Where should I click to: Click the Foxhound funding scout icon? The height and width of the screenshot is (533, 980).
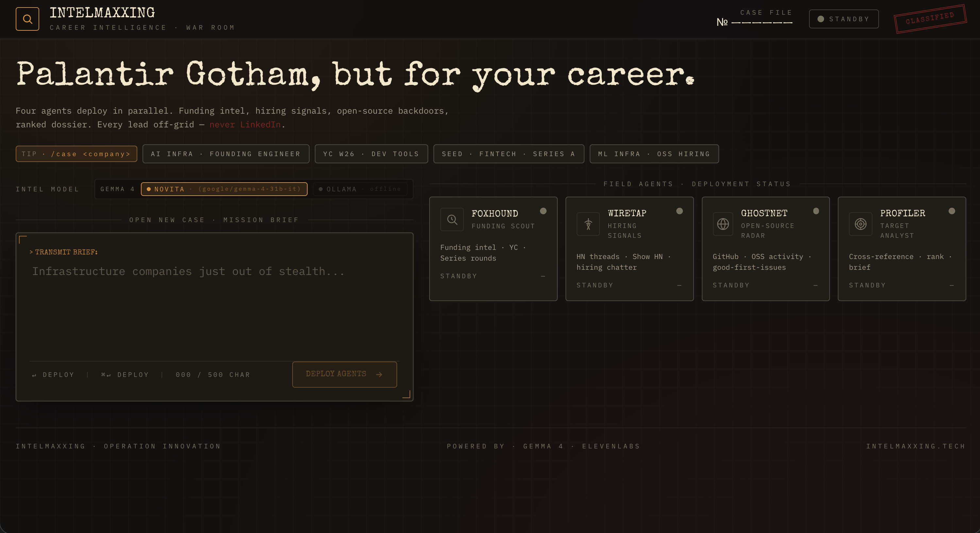click(x=452, y=219)
